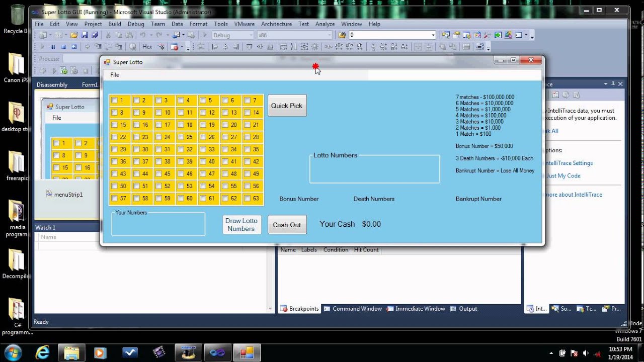Open the IntelliTrace panel window position dropdown
644x362 pixels.
pyautogui.click(x=606, y=84)
